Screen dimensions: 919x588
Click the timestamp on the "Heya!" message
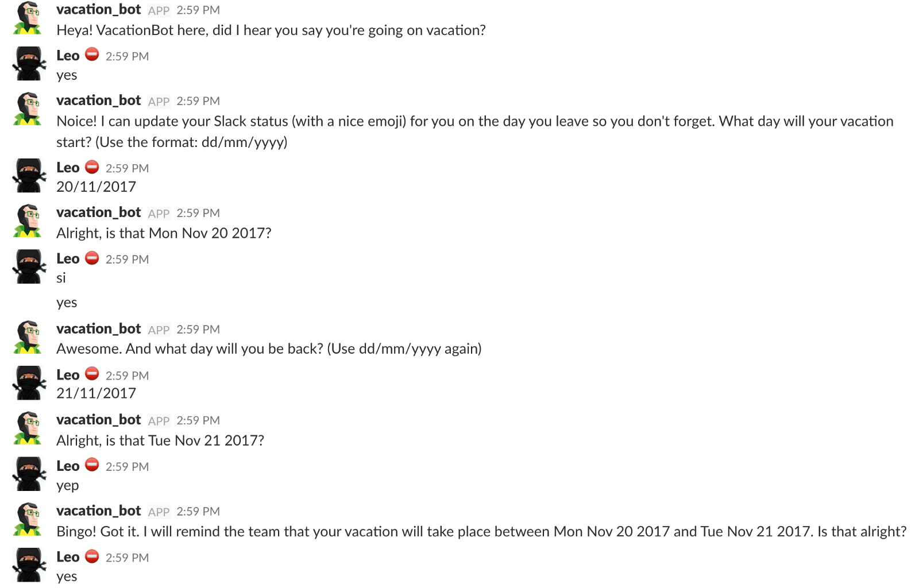coord(198,10)
